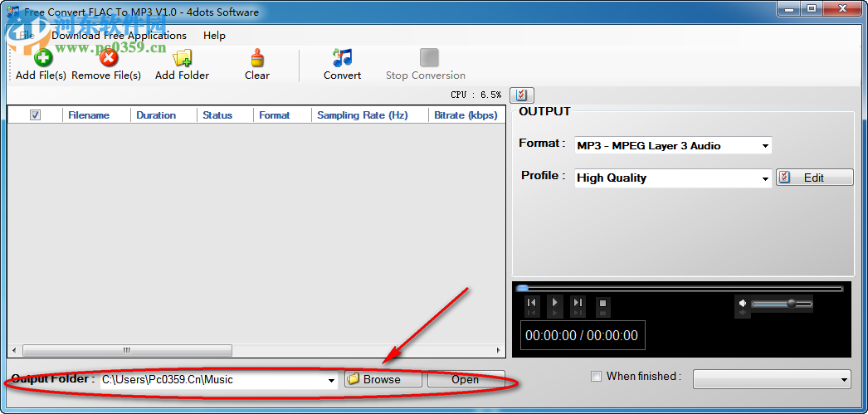Image resolution: width=868 pixels, height=414 pixels.
Task: Click the Remove File(s) red X icon
Action: click(x=109, y=57)
